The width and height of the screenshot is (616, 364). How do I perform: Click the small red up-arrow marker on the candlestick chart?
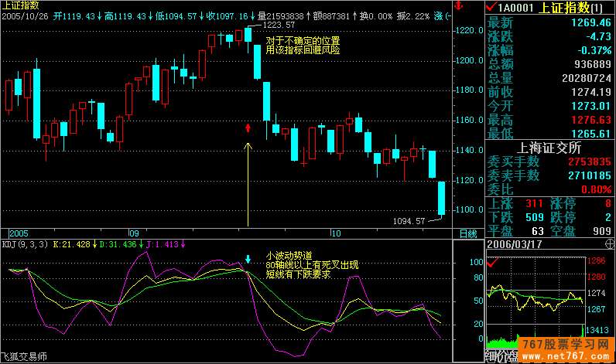[x=248, y=127]
